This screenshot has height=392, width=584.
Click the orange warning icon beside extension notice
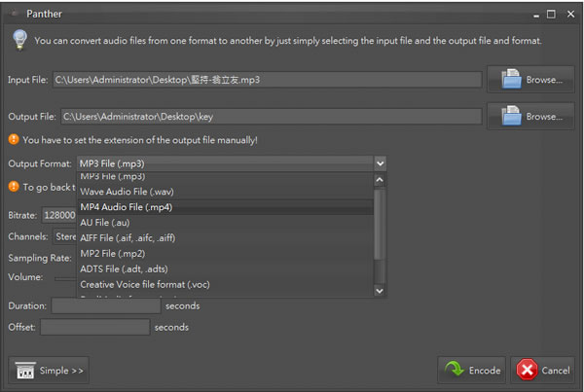pyautogui.click(x=14, y=139)
